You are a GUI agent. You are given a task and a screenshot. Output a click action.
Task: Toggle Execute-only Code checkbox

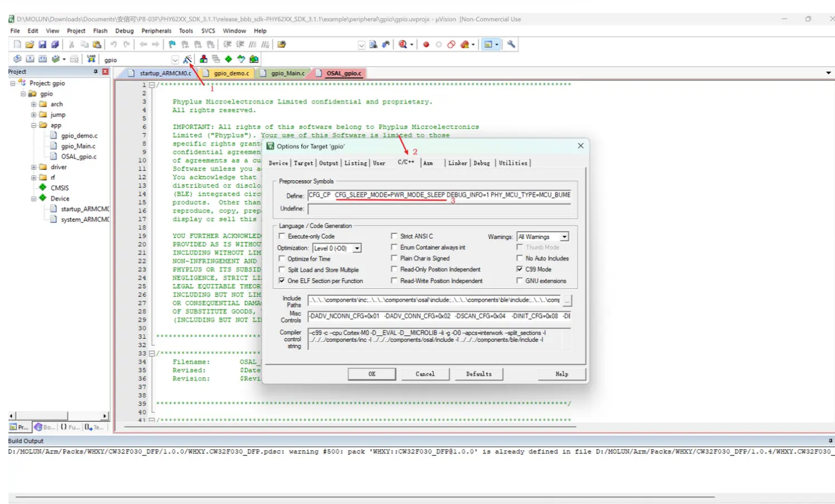pyautogui.click(x=282, y=236)
